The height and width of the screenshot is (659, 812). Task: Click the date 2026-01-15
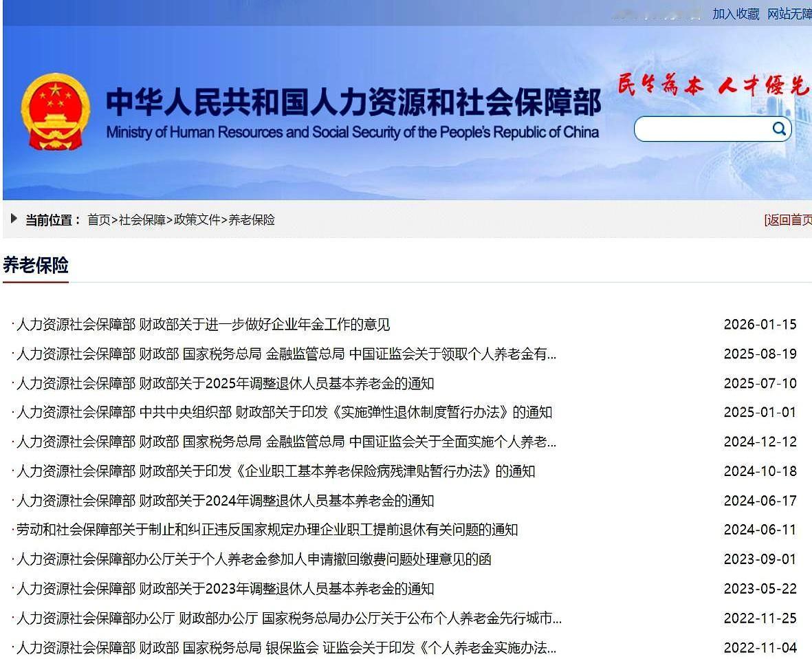pyautogui.click(x=760, y=324)
